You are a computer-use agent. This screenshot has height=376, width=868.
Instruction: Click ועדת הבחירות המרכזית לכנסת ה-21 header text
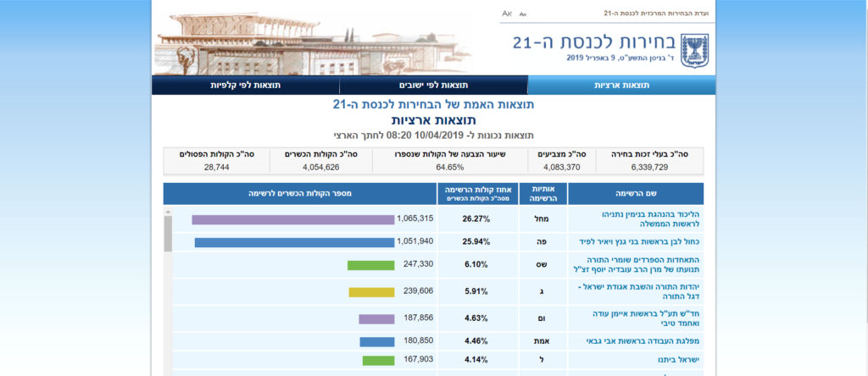coord(656,14)
